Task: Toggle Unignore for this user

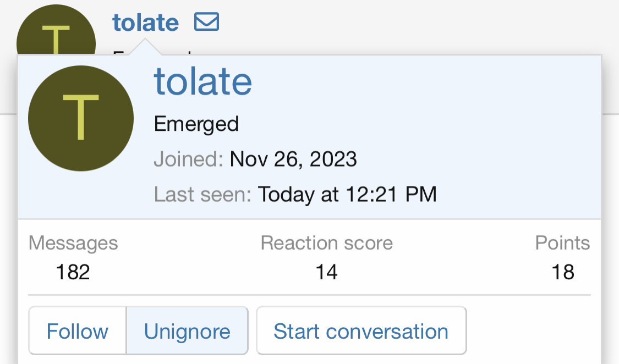Action: [187, 332]
